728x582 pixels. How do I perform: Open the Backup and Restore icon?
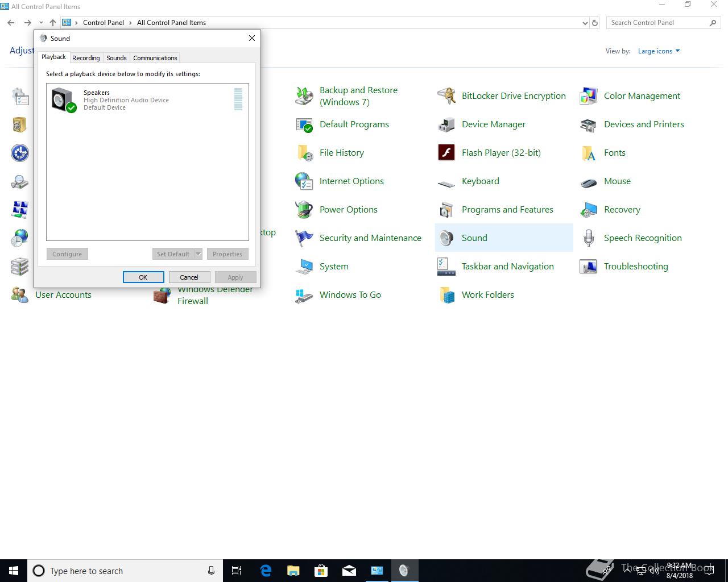point(304,96)
